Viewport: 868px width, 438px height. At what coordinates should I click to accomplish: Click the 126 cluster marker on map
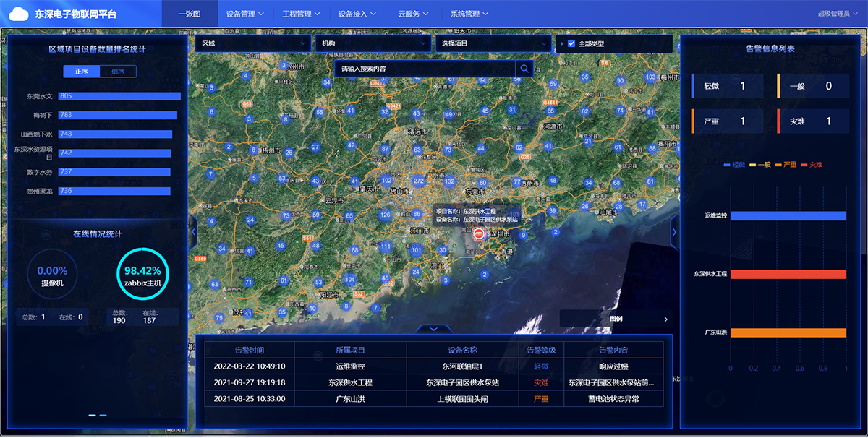[386, 215]
